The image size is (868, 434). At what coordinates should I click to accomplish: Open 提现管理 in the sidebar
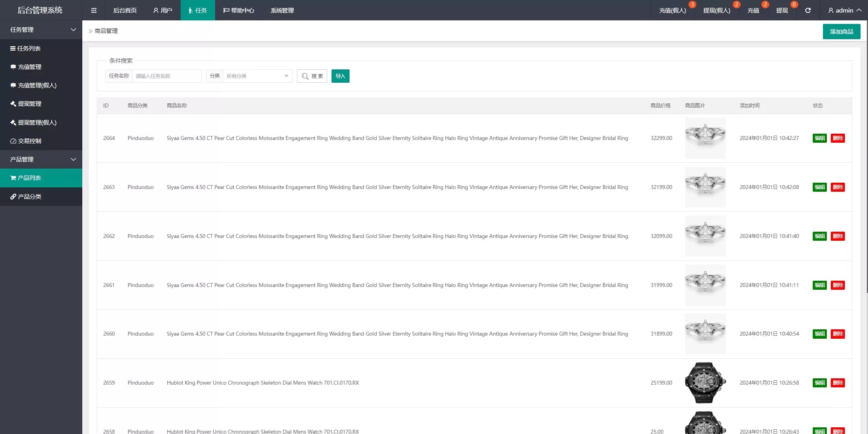pyautogui.click(x=29, y=104)
